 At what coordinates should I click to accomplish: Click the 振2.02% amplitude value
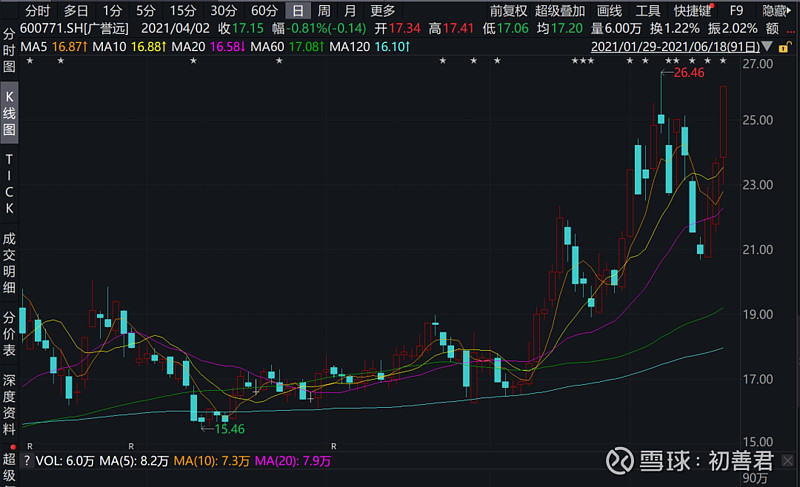[733, 29]
